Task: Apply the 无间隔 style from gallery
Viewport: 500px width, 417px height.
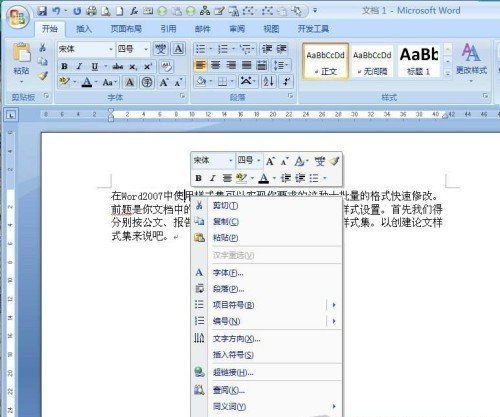Action: pyautogui.click(x=372, y=61)
